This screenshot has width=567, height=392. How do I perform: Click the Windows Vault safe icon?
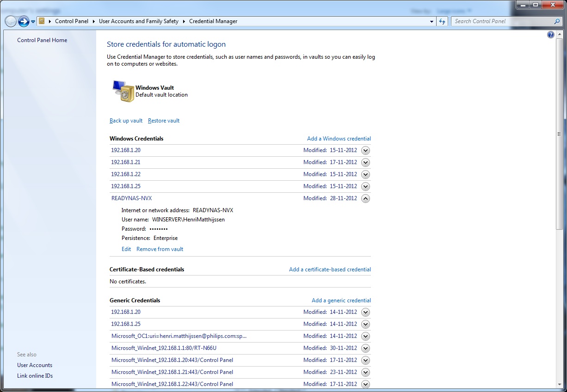(x=123, y=91)
